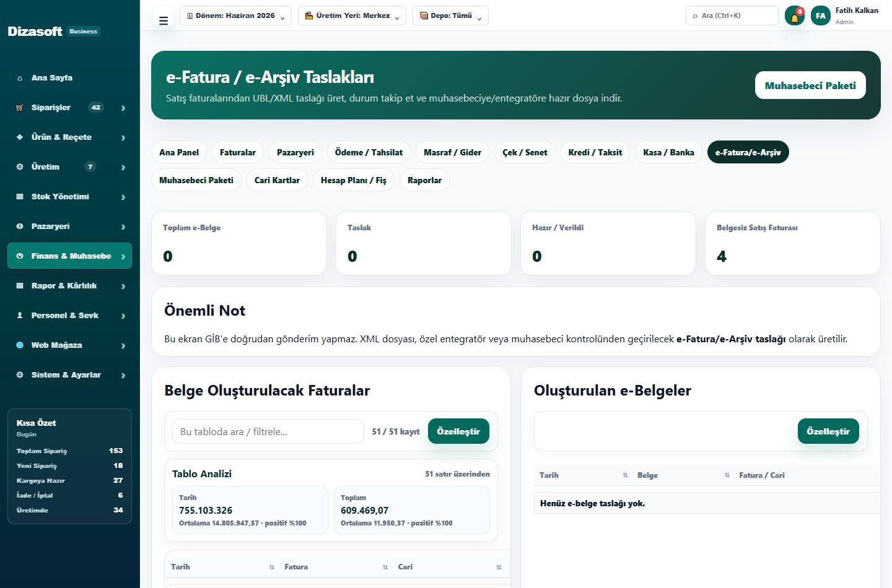The height and width of the screenshot is (588, 892).
Task: Sort e-Belgeler table by Tarih column icon
Action: pyautogui.click(x=625, y=475)
